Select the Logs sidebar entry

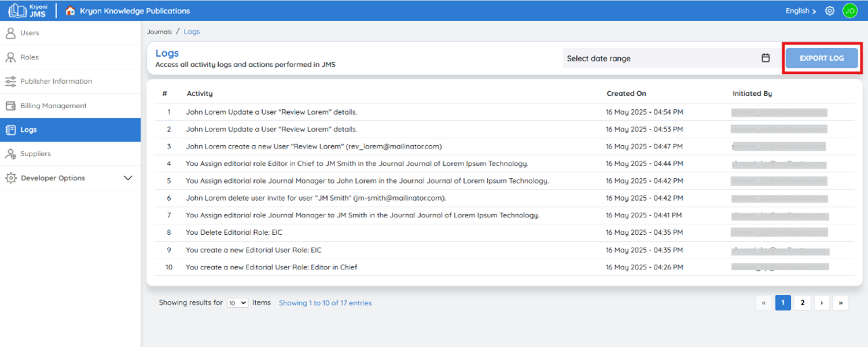(x=70, y=130)
